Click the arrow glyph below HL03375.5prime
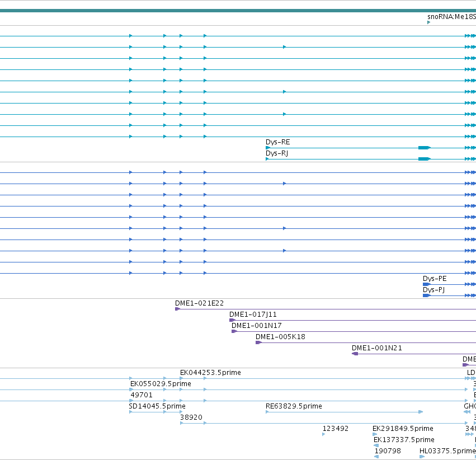 pyautogui.click(x=422, y=457)
